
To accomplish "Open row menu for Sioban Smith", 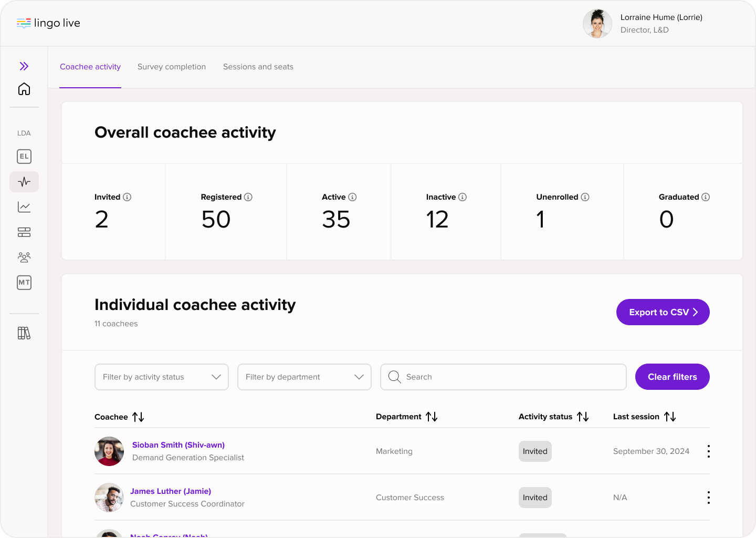I will pos(709,451).
